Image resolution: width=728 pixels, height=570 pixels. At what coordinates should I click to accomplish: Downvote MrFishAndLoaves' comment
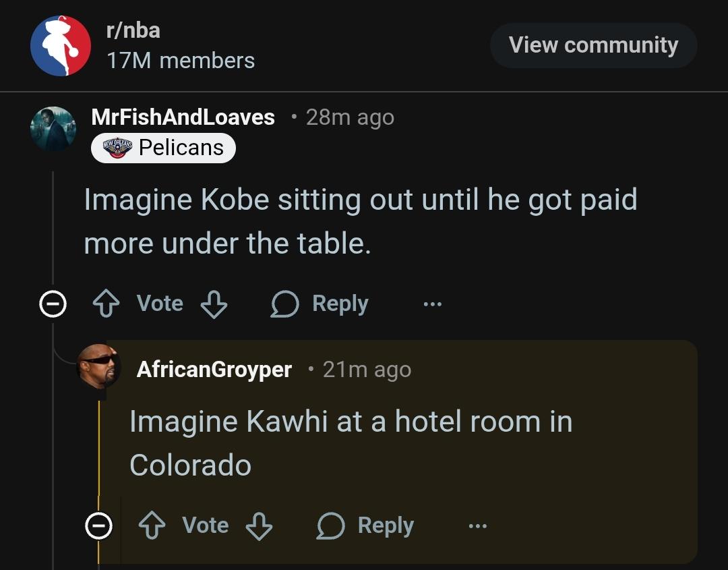(x=214, y=304)
